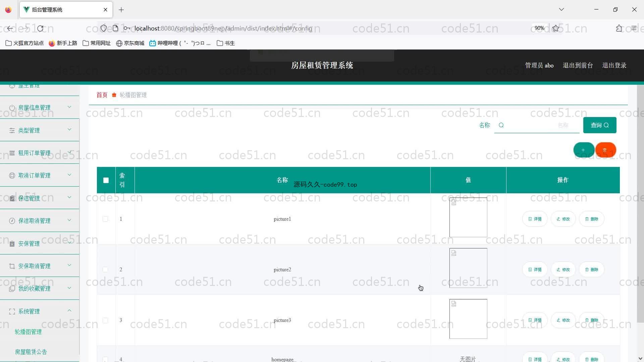Screen dimensions: 644x362
Task: Open the Firefox hamburger menu
Action: tap(634, 28)
